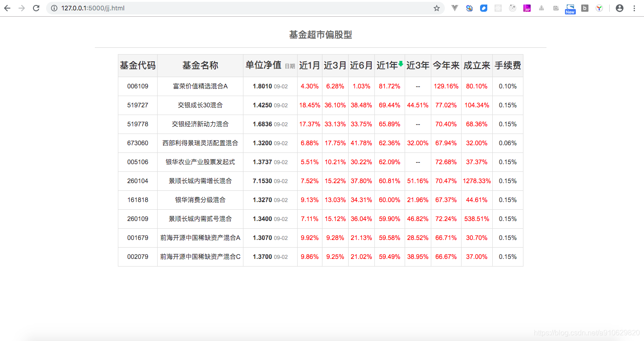Screen dimensions: 644x341
Task: Click fund code 001679
Action: pos(138,238)
